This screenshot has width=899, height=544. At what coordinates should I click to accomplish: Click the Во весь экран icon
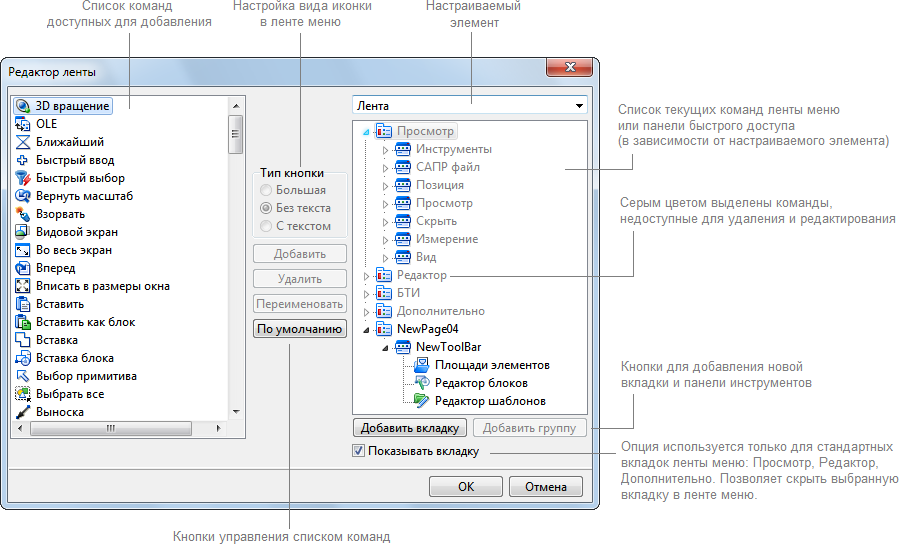22,250
